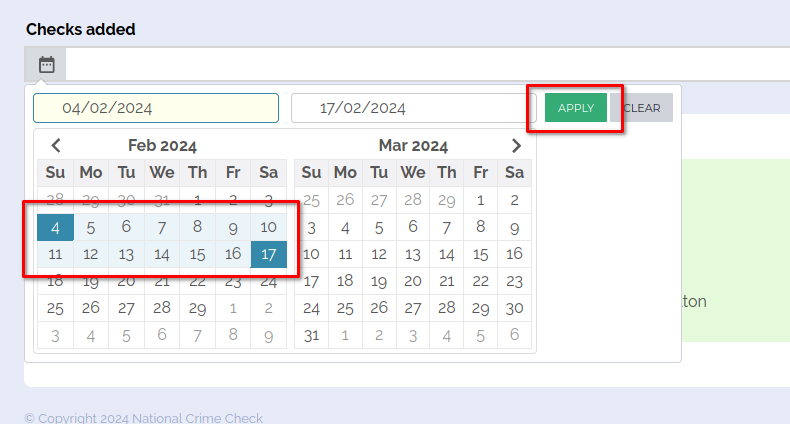
Task: Select February 25 in the left calendar
Action: click(55, 308)
